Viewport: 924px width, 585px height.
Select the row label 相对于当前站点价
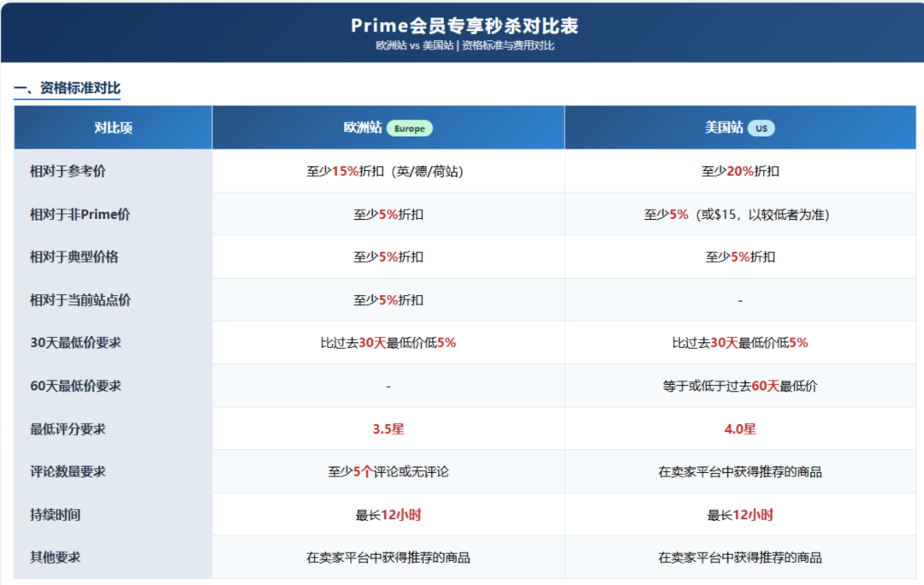(80, 300)
